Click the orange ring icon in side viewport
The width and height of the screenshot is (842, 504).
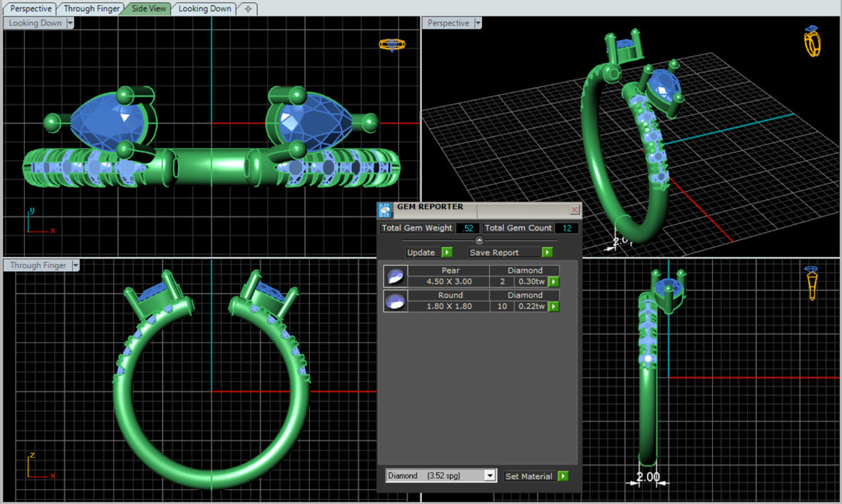click(811, 282)
